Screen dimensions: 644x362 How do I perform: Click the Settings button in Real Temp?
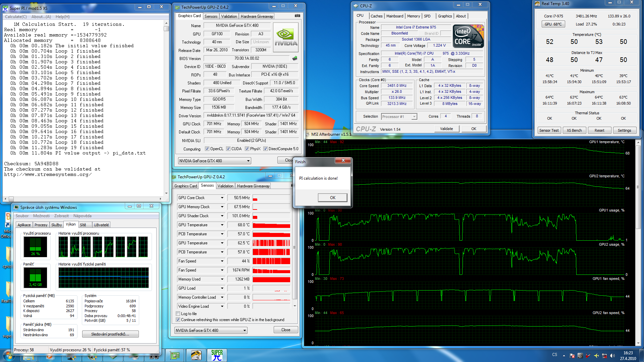tap(624, 130)
